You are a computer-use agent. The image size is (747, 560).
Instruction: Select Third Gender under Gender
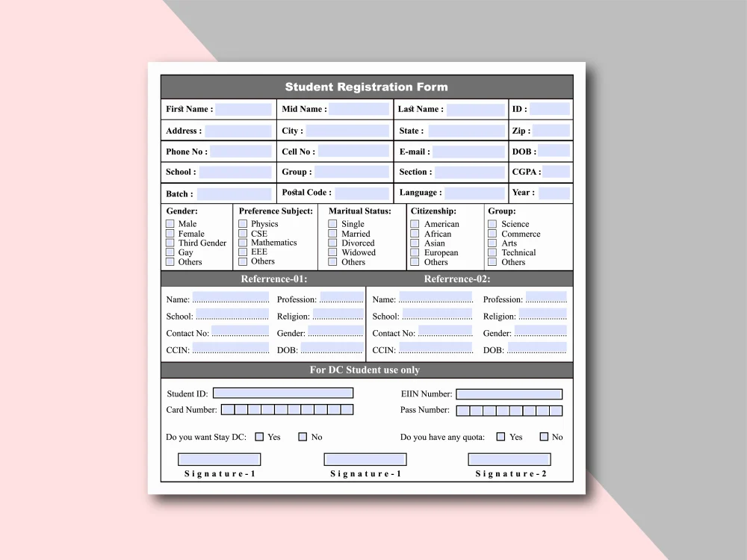coord(170,243)
